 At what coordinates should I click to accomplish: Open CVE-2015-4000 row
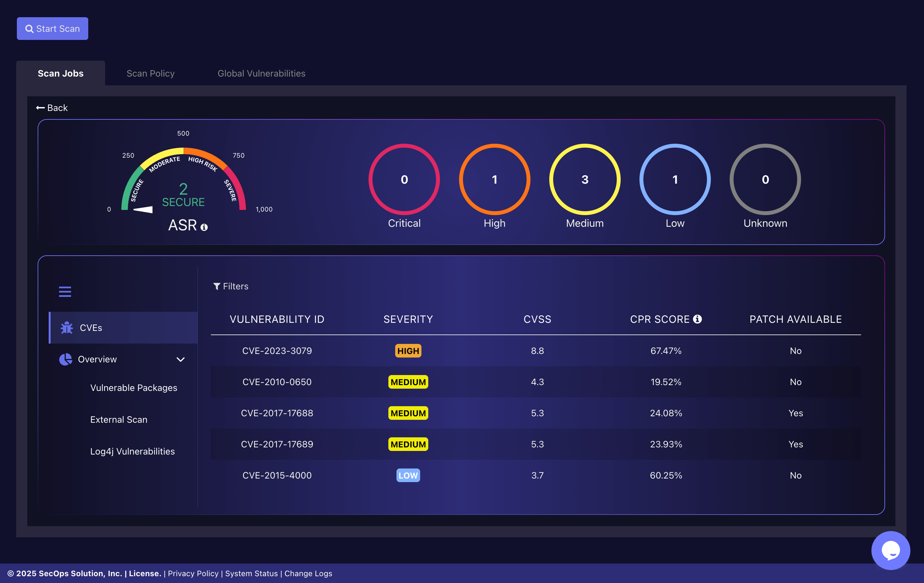tap(277, 475)
